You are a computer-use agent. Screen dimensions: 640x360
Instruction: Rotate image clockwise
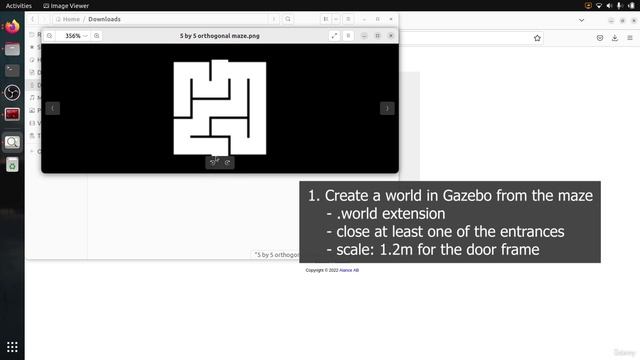[227, 162]
